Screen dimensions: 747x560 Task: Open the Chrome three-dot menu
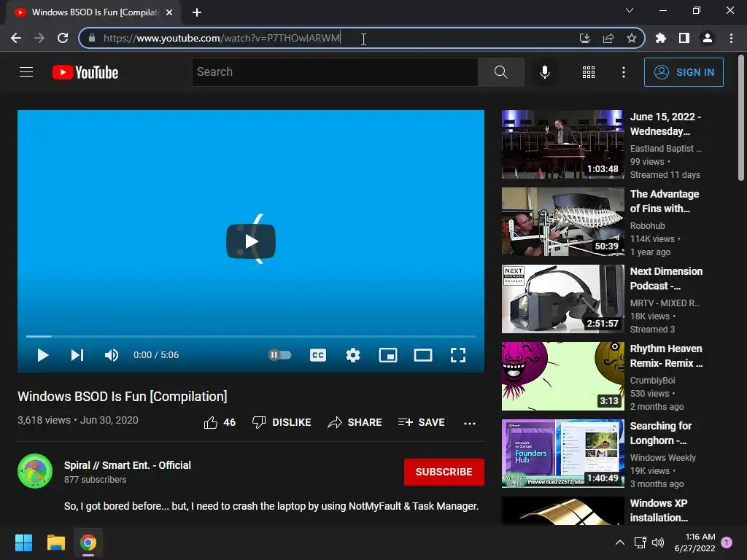pyautogui.click(x=731, y=38)
